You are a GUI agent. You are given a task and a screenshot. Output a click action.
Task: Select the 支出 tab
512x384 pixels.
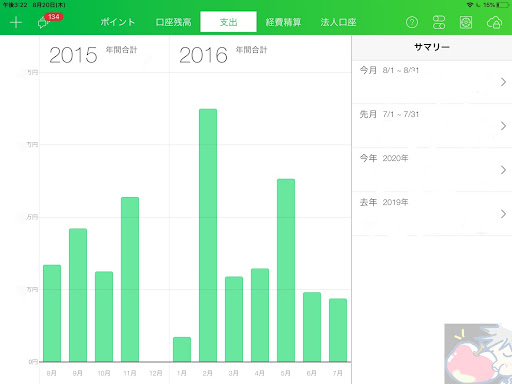(228, 22)
